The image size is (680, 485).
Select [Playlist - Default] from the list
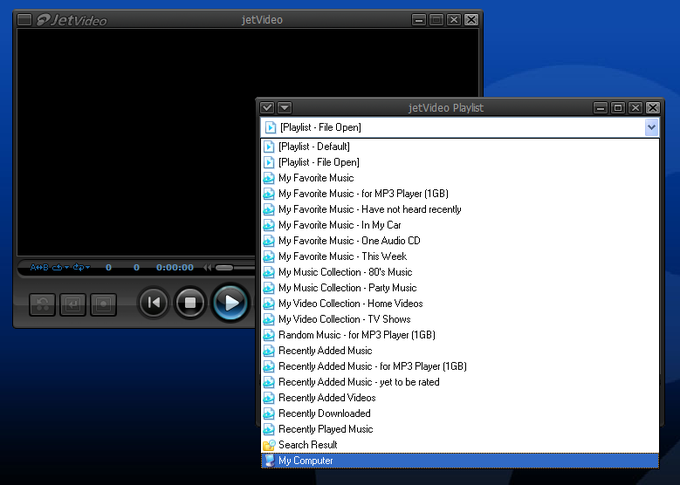[460, 147]
